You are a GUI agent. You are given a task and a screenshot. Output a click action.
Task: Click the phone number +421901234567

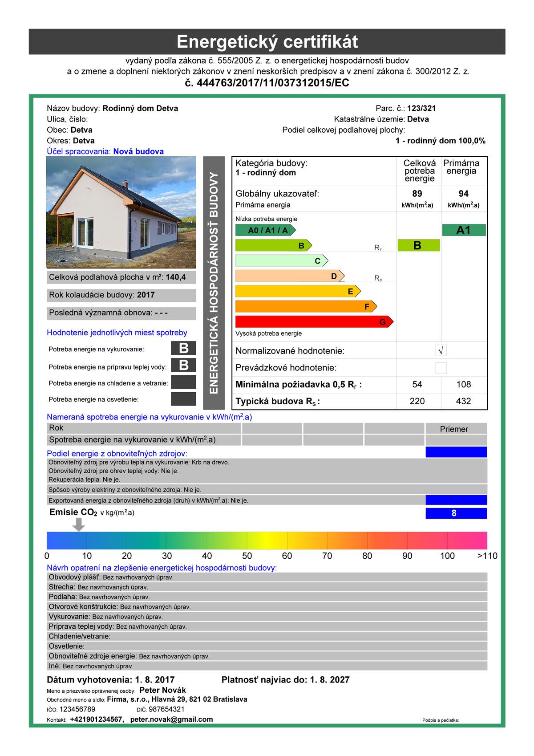[x=97, y=719]
